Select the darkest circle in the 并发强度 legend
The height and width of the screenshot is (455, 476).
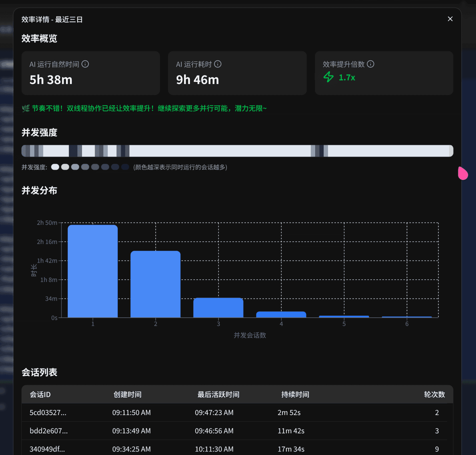pyautogui.click(x=125, y=167)
